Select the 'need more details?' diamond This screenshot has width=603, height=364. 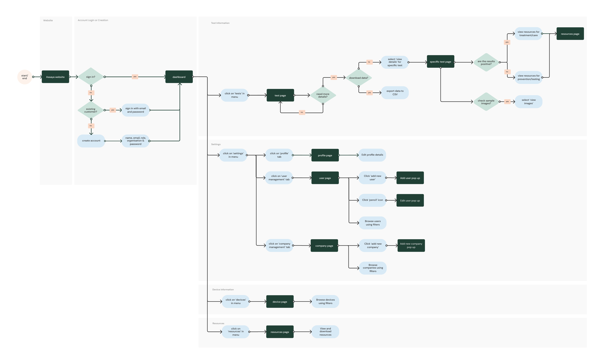323,95
